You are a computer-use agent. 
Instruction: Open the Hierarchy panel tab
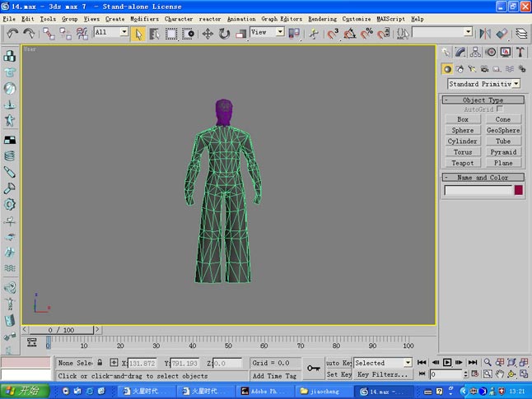tap(475, 52)
